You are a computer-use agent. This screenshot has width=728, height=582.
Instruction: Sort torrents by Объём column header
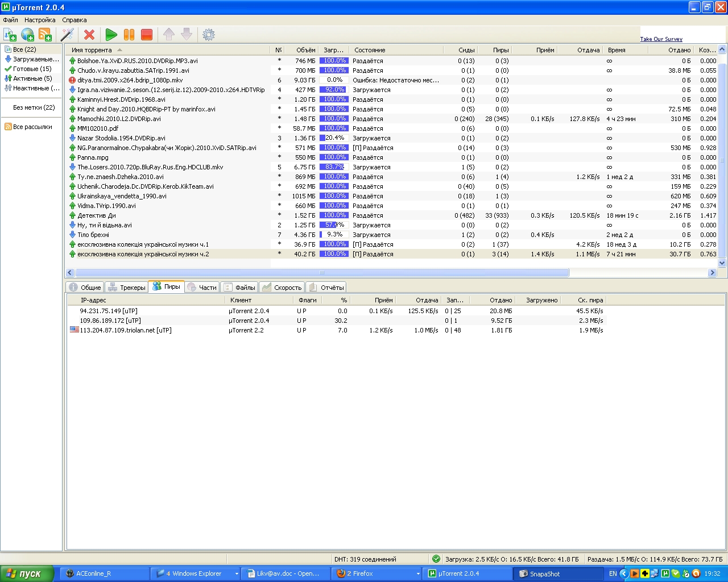[x=301, y=50]
